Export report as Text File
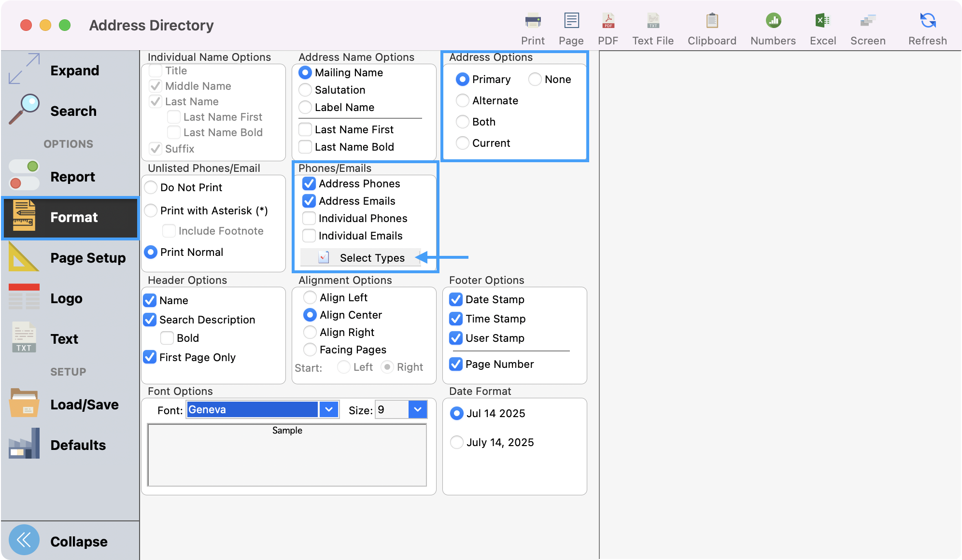 (x=652, y=27)
